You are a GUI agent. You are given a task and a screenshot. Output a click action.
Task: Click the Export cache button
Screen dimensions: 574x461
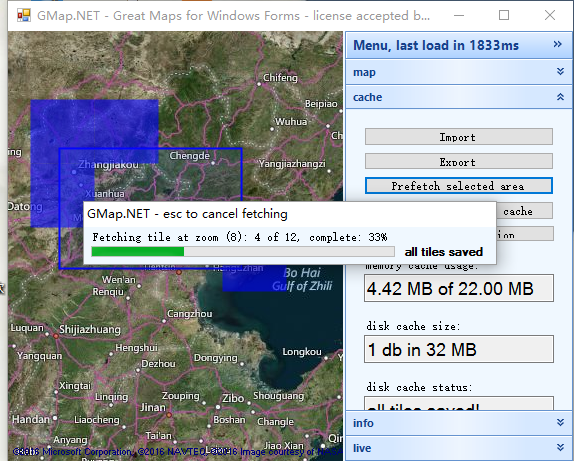click(x=459, y=161)
